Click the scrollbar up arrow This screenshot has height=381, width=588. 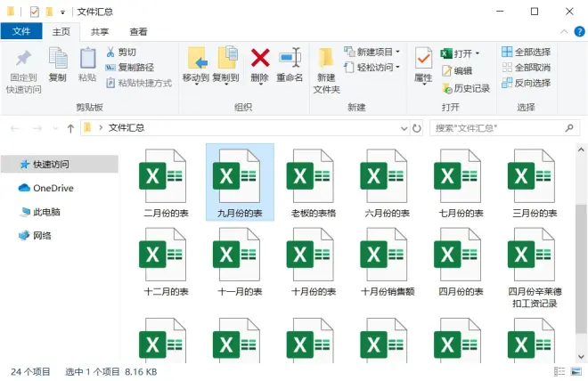pos(581,150)
